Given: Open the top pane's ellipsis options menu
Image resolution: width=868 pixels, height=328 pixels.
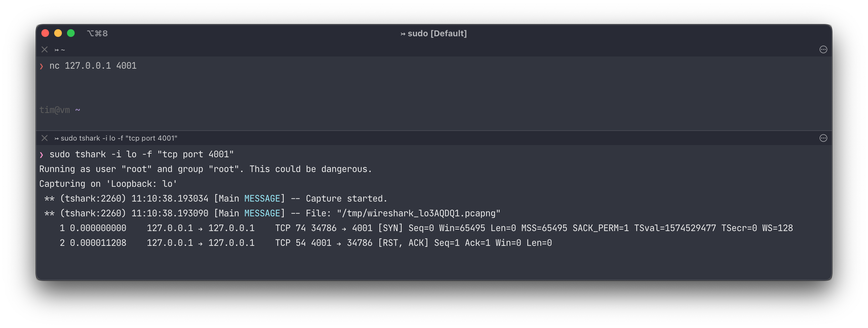Looking at the screenshot, I should [823, 50].
